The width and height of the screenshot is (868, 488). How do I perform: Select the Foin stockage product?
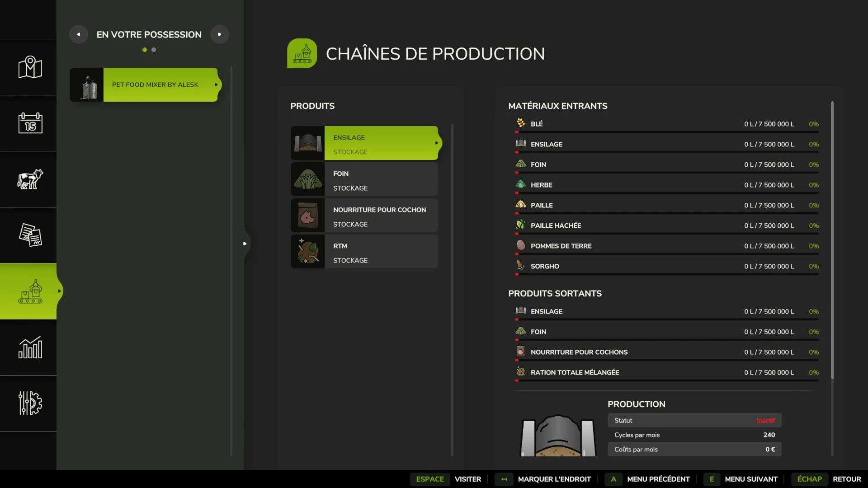click(364, 179)
